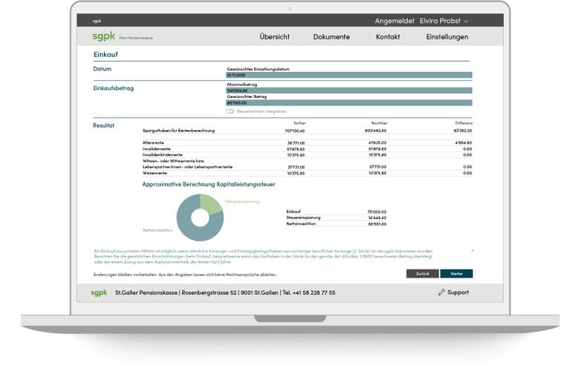
Task: Open the Übersicht menu item
Action: pyautogui.click(x=274, y=37)
